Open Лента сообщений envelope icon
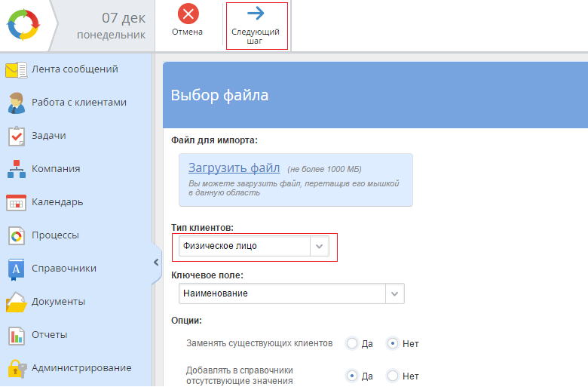 16,69
